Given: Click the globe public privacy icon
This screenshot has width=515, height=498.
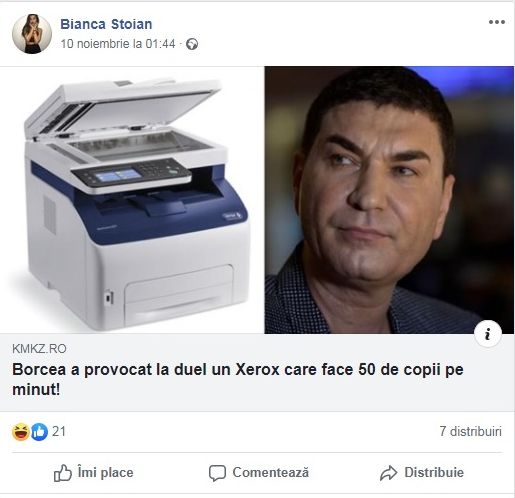Looking at the screenshot, I should pos(192,44).
